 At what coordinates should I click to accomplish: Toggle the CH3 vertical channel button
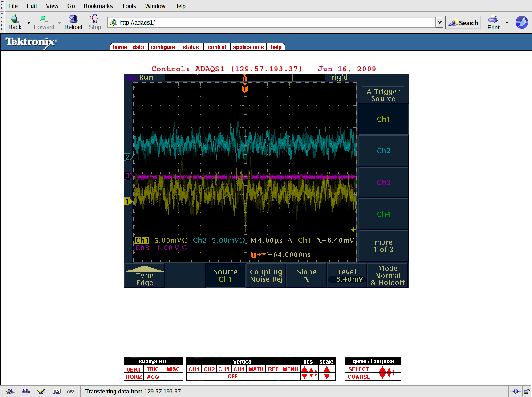point(224,369)
